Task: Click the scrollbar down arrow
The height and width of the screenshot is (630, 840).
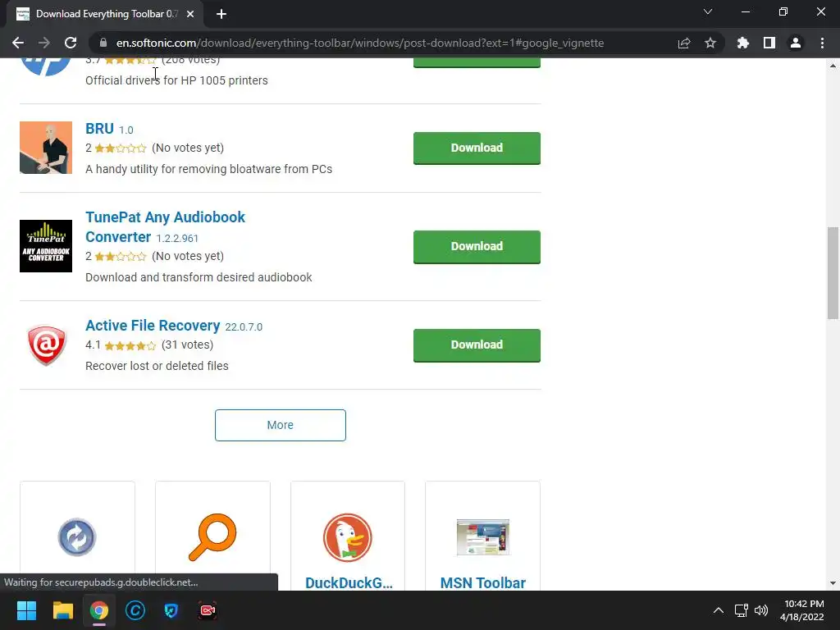Action: click(x=833, y=583)
